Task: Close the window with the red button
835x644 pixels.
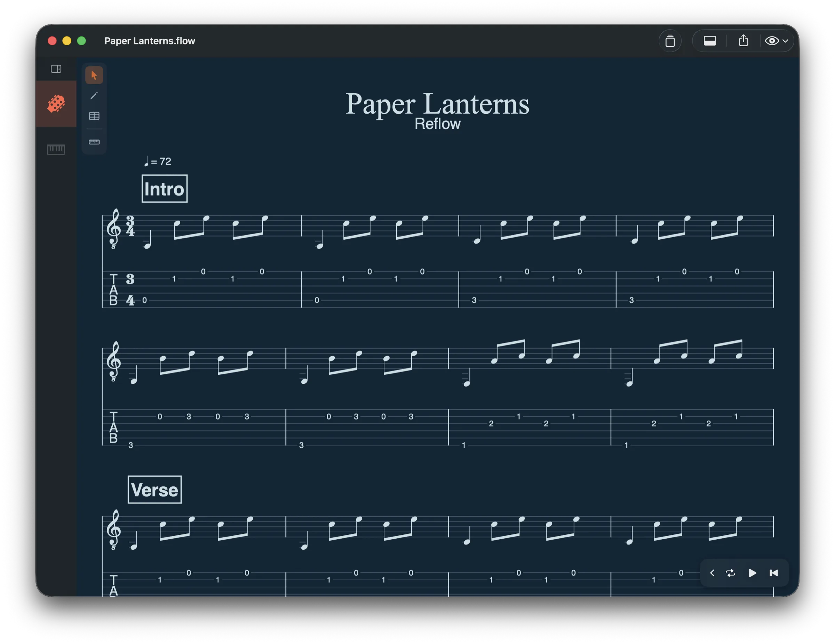Action: point(53,41)
